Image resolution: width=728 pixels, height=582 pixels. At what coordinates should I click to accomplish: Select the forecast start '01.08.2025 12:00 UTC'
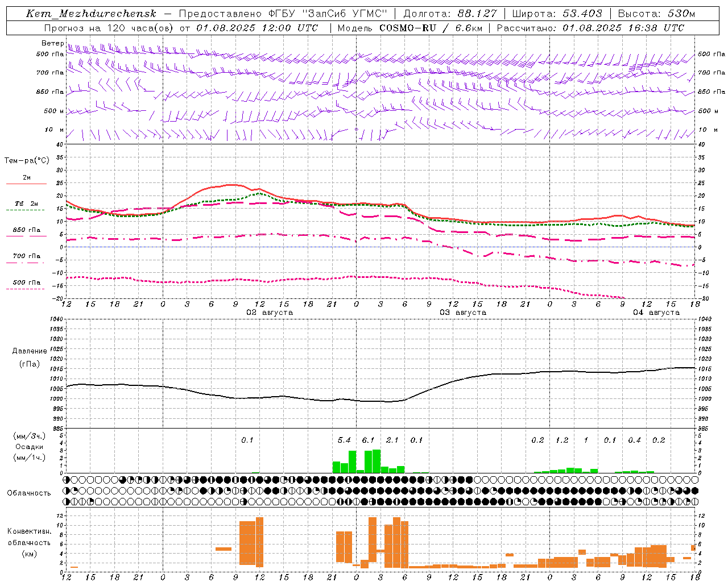pos(257,28)
